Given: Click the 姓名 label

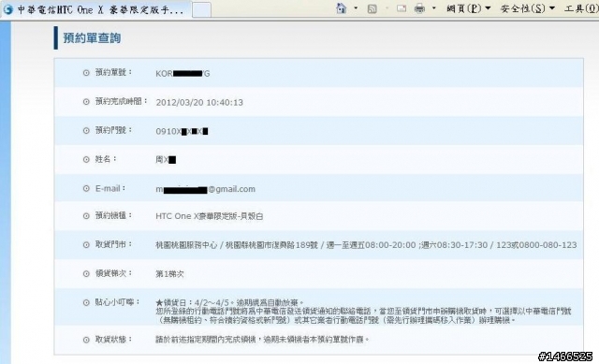Looking at the screenshot, I should coord(106,159).
